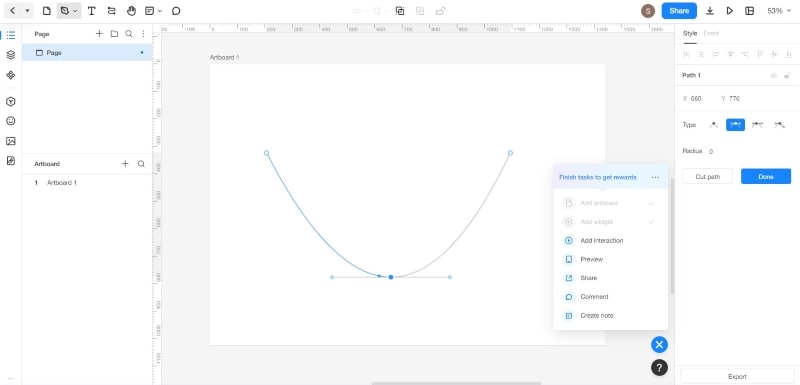Set point type to straight corner
This screenshot has width=800, height=385.
(714, 125)
